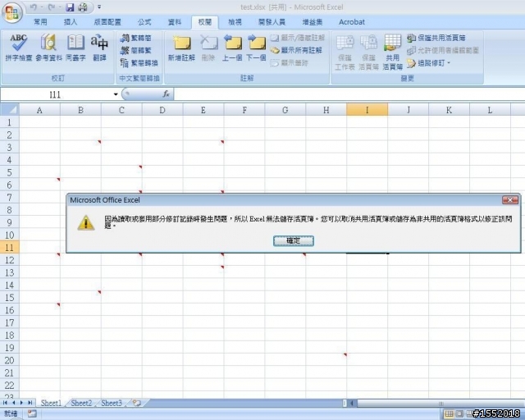This screenshot has width=525, height=420.
Task: Open the Add-Ins (增益集) ribbon tab
Action: tap(312, 22)
